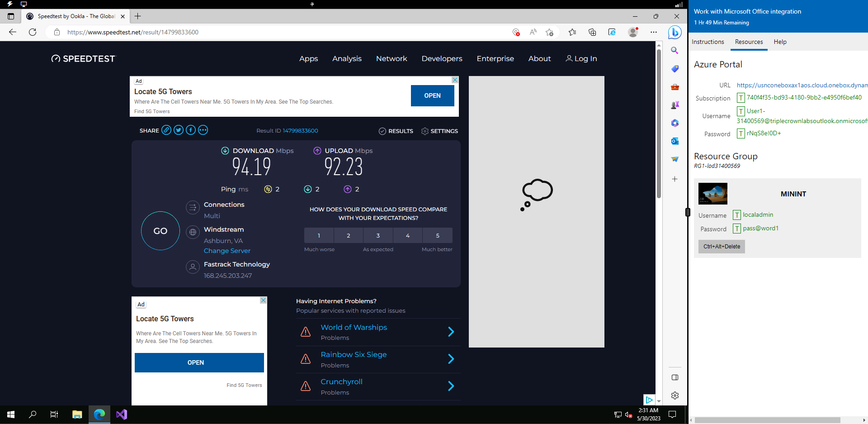Rate download speed as 3 As expected
The width and height of the screenshot is (868, 424).
tap(378, 235)
